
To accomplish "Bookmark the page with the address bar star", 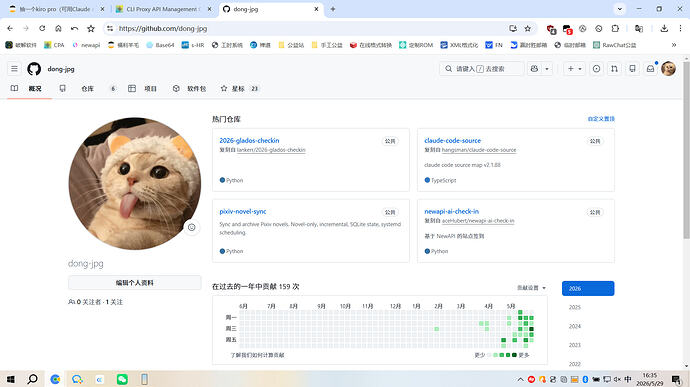I will tap(528, 28).
